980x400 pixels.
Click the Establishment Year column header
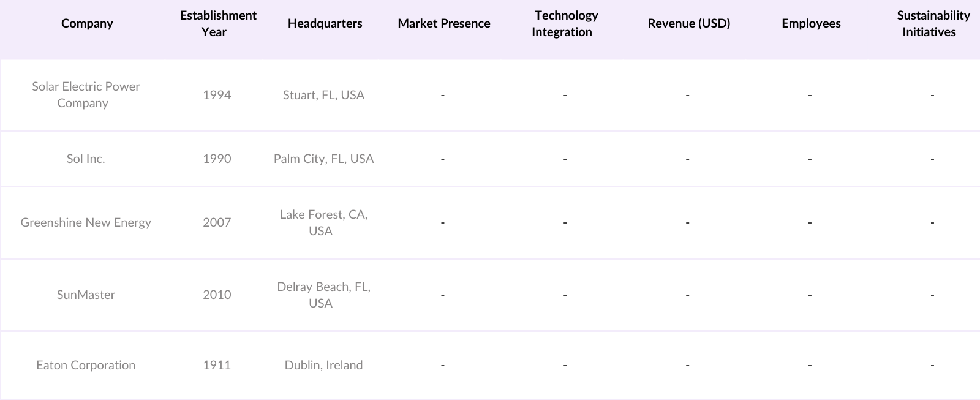point(217,23)
